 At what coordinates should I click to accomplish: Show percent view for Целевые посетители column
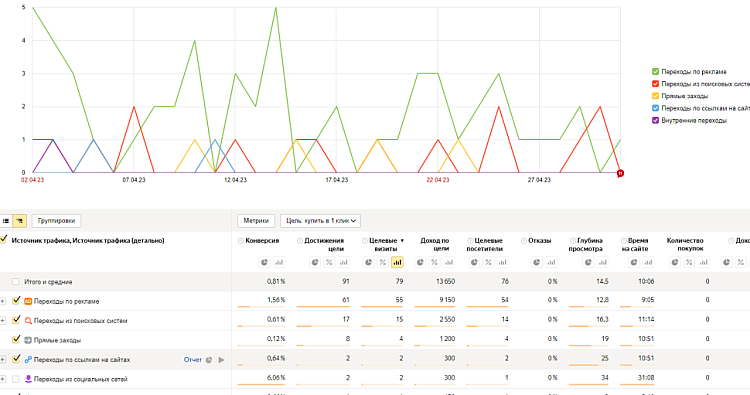[x=488, y=262]
